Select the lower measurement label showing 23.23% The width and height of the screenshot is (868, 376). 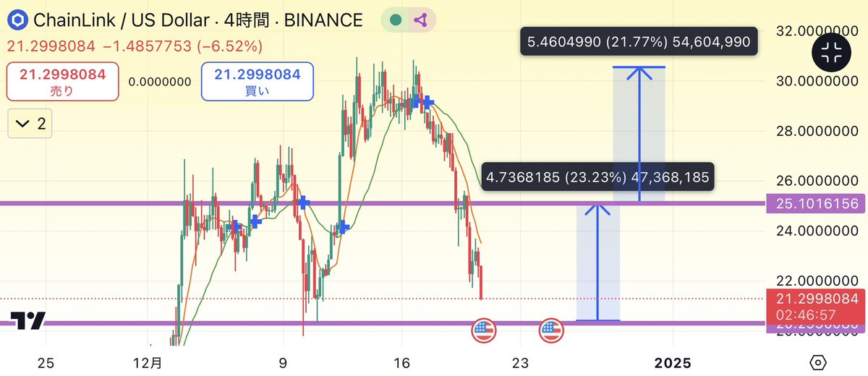tap(597, 176)
